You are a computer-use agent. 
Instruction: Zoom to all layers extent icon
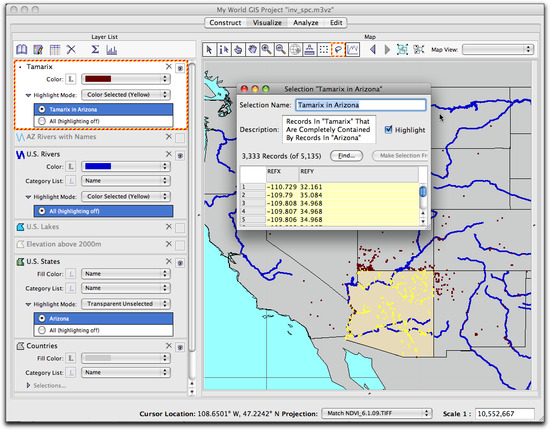402,49
